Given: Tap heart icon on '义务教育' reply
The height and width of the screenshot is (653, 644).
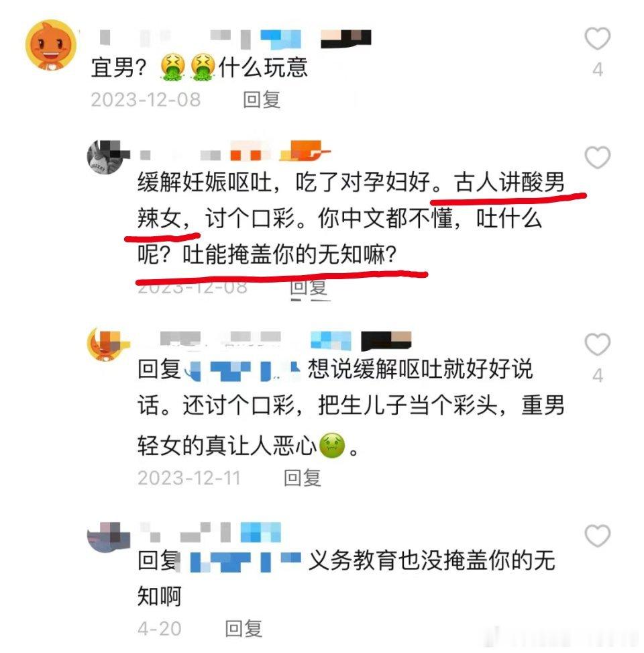Looking at the screenshot, I should point(597,536).
